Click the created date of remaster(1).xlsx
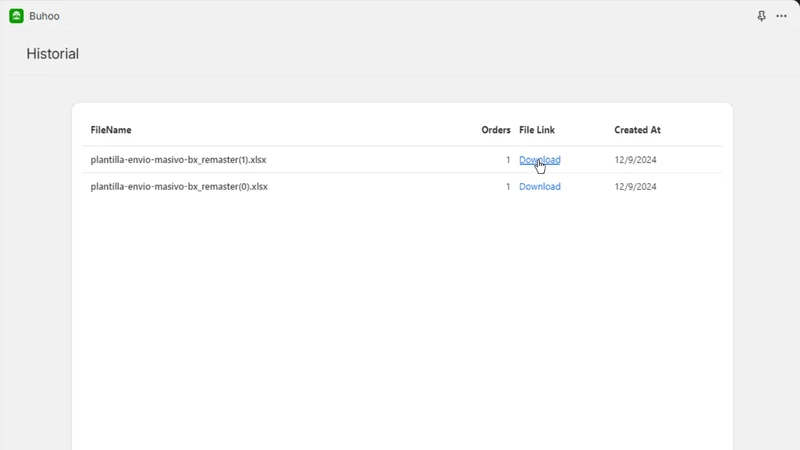Screen dimensions: 800x450 coord(635,160)
